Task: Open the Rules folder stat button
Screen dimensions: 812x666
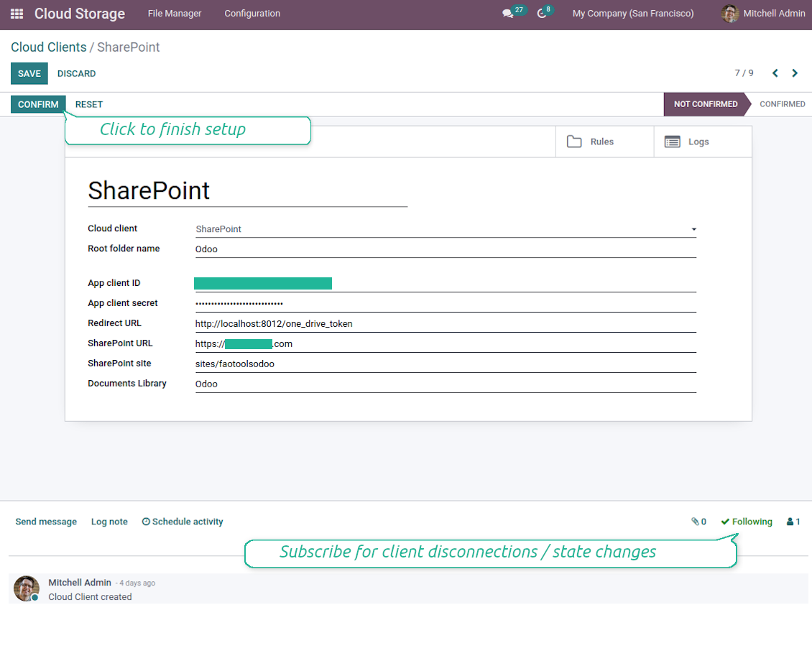Action: 604,142
